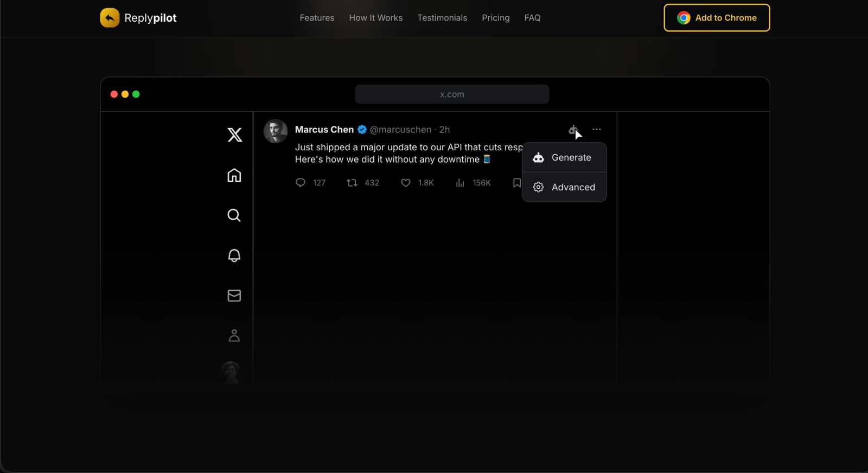The width and height of the screenshot is (868, 473).
Task: Click the yellow minimize dot in mock browser
Action: tap(125, 94)
